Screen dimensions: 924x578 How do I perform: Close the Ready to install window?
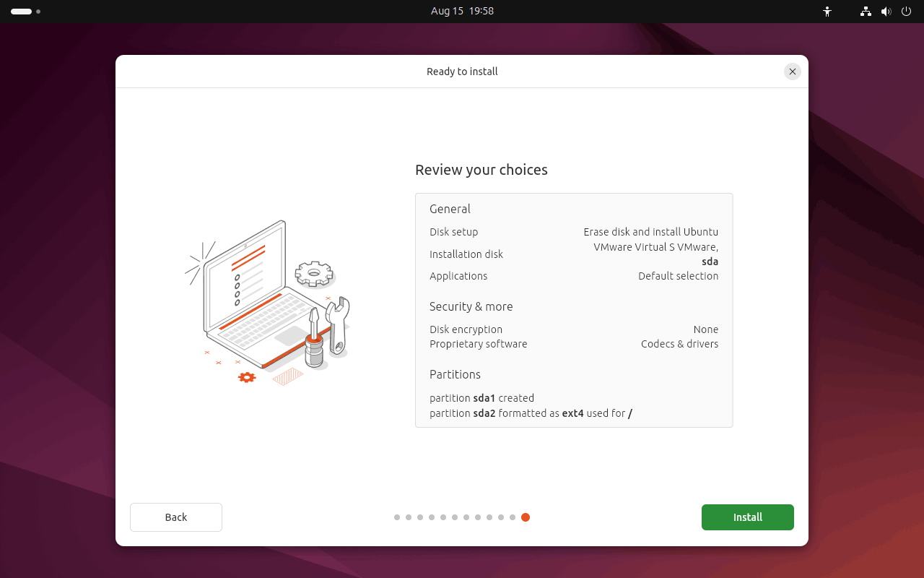pos(793,72)
